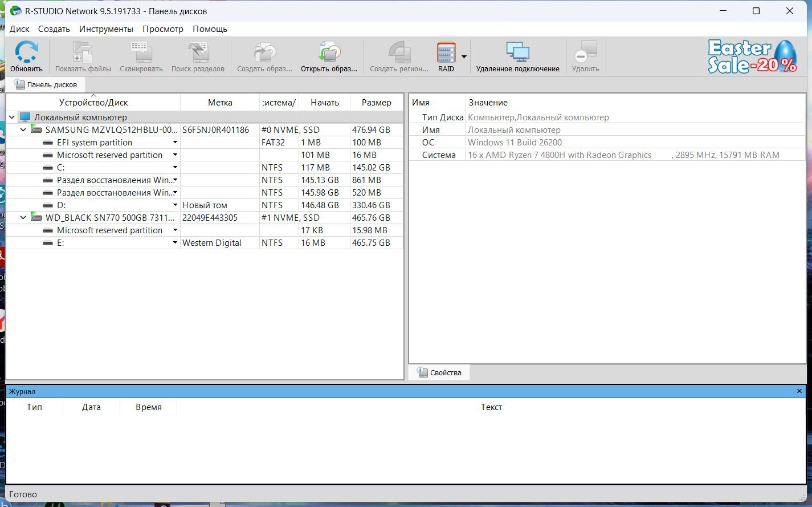Open Удаленное подключение from the toolbar

tap(517, 52)
